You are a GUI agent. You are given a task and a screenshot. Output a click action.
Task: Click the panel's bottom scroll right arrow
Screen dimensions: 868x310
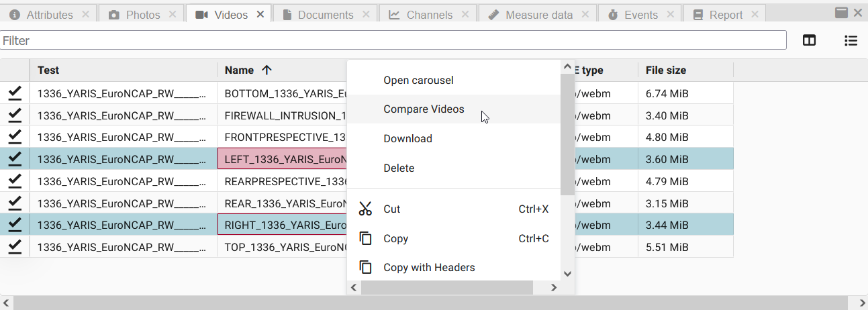pos(862,303)
